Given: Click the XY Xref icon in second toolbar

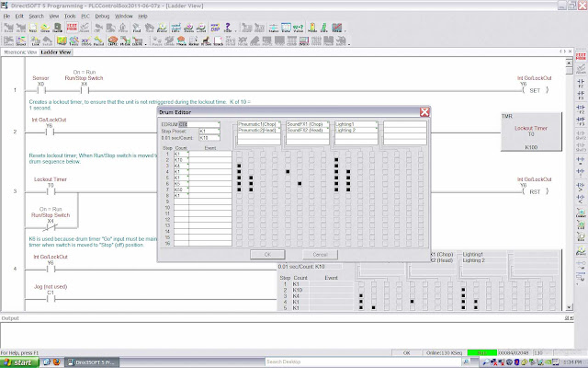Looking at the screenshot, I should (x=85, y=40).
